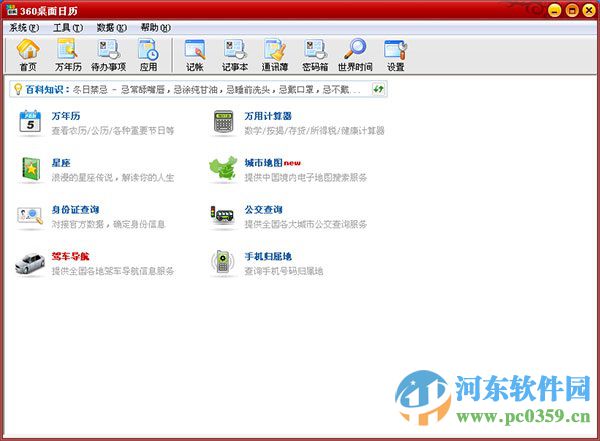Click the ID card icon for 身份证查询
600x441 pixels.
pyautogui.click(x=30, y=216)
